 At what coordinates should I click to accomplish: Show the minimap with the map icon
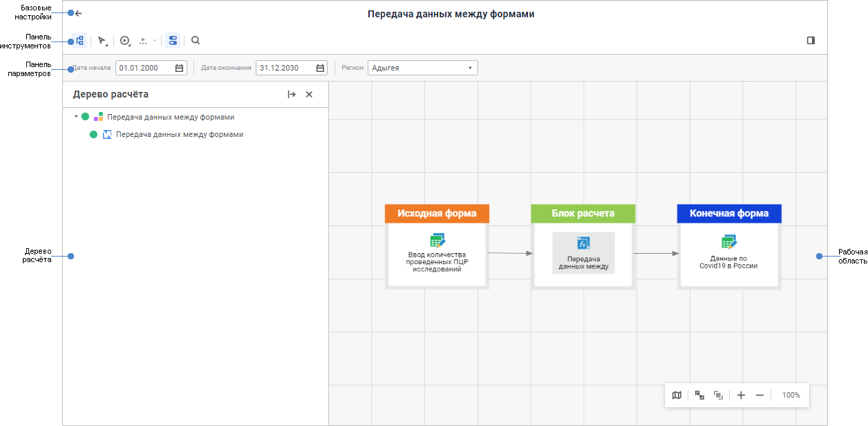point(677,395)
